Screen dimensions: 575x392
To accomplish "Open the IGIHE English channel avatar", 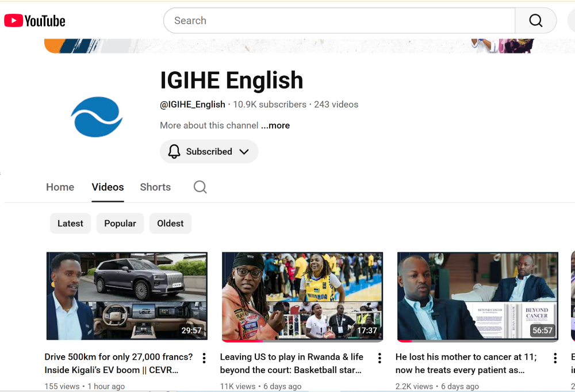I will 97,117.
